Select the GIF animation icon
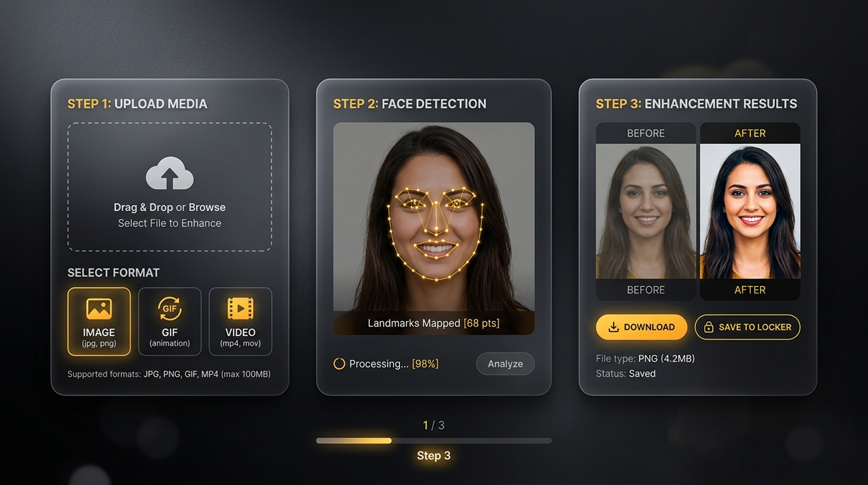Viewport: 868px width, 485px height. (170, 309)
